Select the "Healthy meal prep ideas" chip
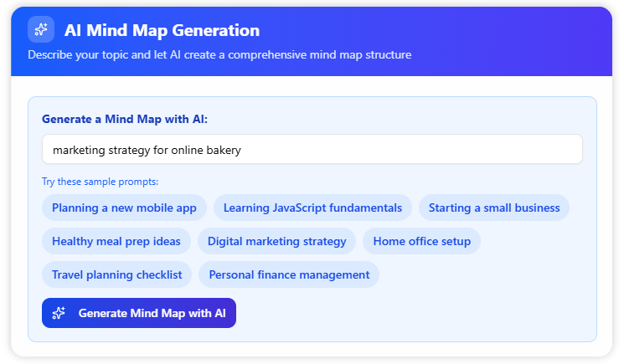 [x=116, y=241]
